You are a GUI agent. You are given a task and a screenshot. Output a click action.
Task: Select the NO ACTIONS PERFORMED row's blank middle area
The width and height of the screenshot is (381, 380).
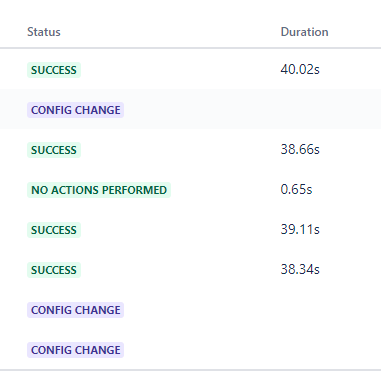225,190
